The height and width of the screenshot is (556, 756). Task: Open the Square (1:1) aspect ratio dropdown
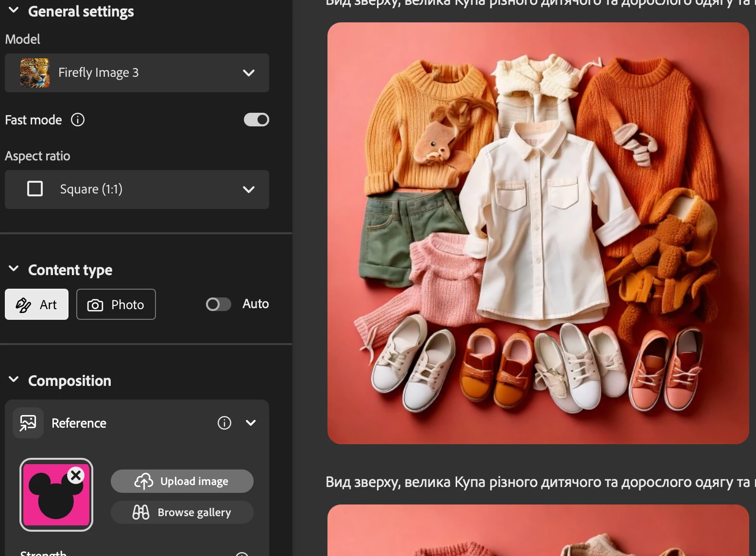click(137, 190)
